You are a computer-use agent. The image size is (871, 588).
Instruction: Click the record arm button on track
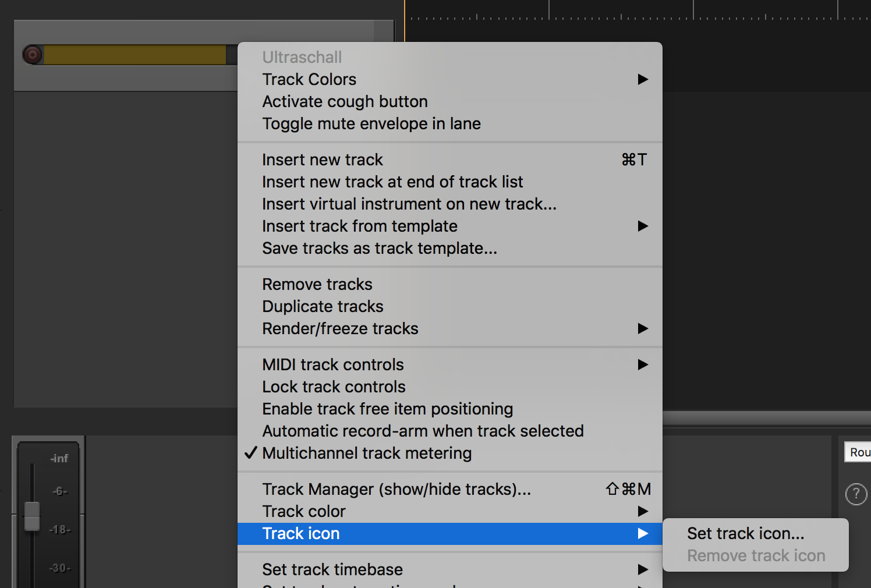(x=33, y=55)
